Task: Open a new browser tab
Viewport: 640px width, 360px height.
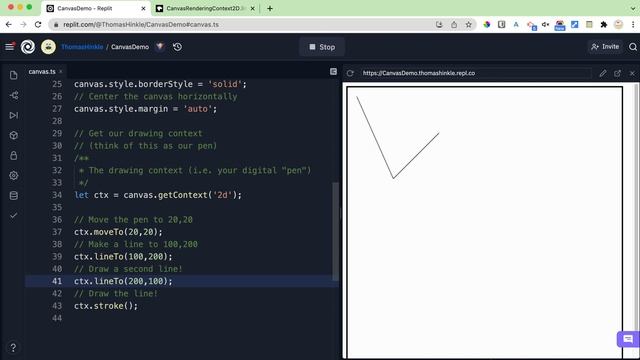Action: click(270, 8)
